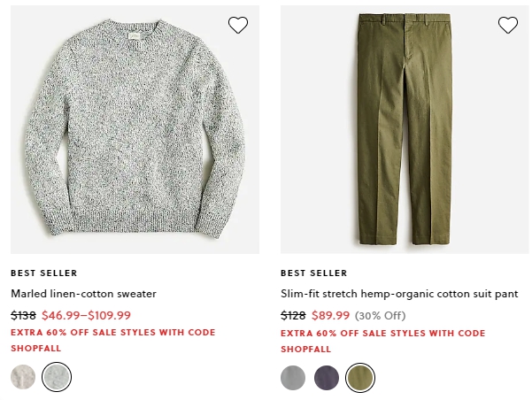This screenshot has height=400, width=532.
Task: Choose the light gray pant color swatch
Action: click(x=293, y=378)
